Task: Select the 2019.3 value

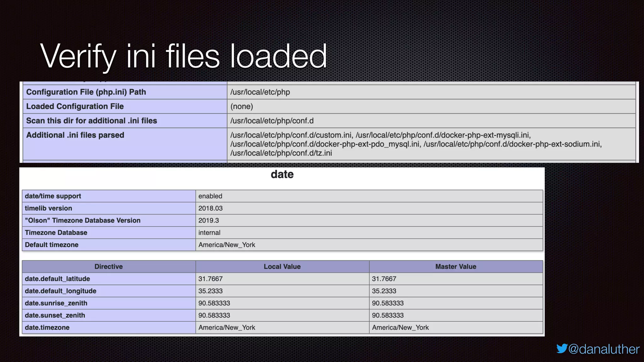Action: click(208, 221)
